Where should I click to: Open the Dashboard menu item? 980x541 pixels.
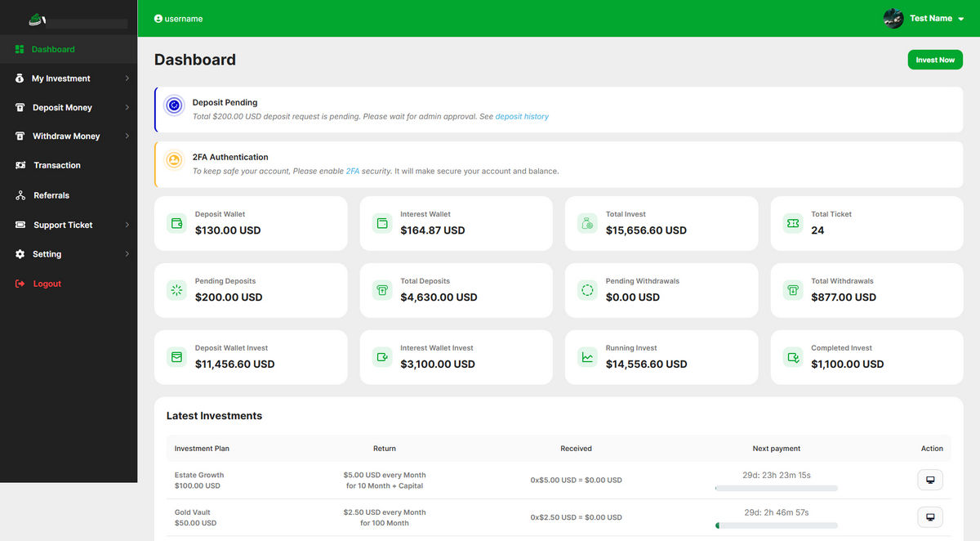click(69, 49)
